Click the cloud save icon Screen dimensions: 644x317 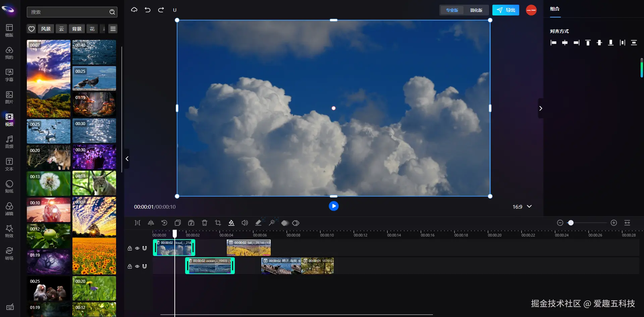(x=134, y=10)
